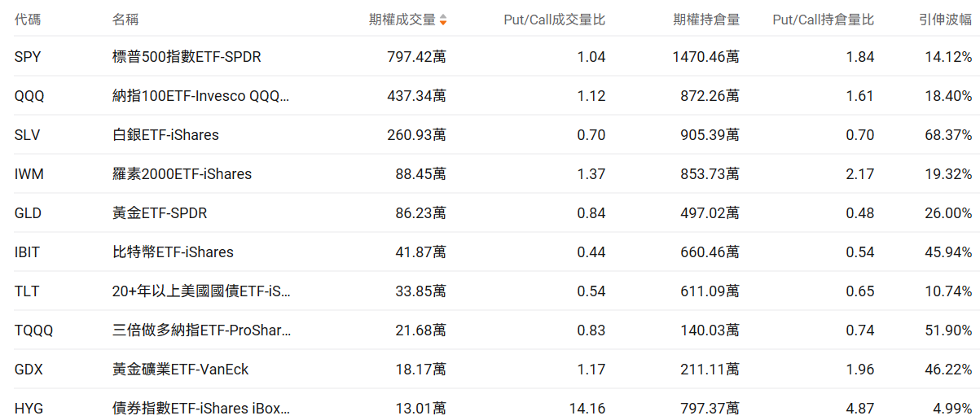Open the TQQQ ticker link
Image resolution: width=980 pixels, height=420 pixels.
point(33,330)
